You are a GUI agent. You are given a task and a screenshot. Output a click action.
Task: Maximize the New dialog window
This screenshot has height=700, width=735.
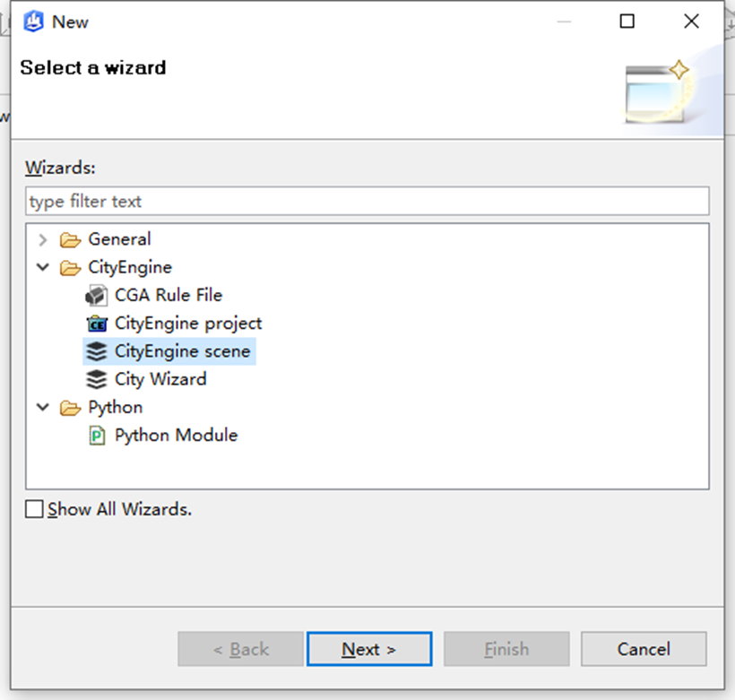point(627,22)
